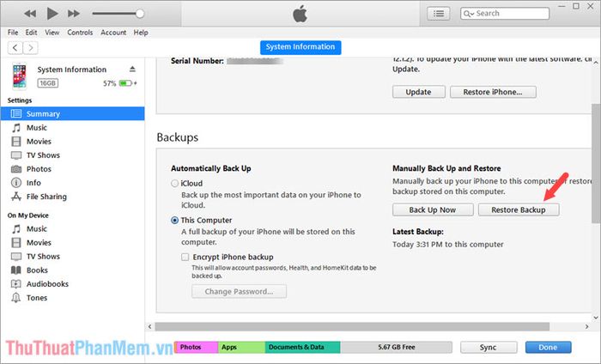Click the 5.67 GB Free storage segment
Viewport: 601px width, 364px height.
click(x=396, y=347)
